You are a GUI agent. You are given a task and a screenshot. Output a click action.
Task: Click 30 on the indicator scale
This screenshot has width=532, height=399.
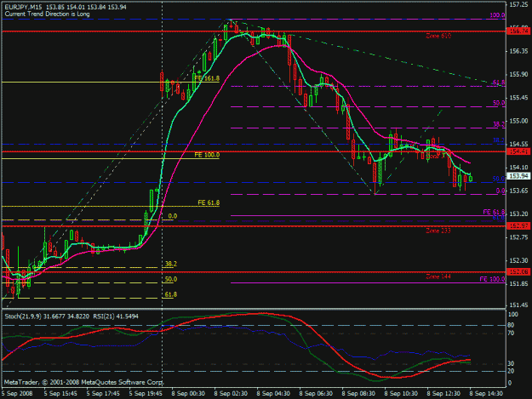click(x=512, y=364)
